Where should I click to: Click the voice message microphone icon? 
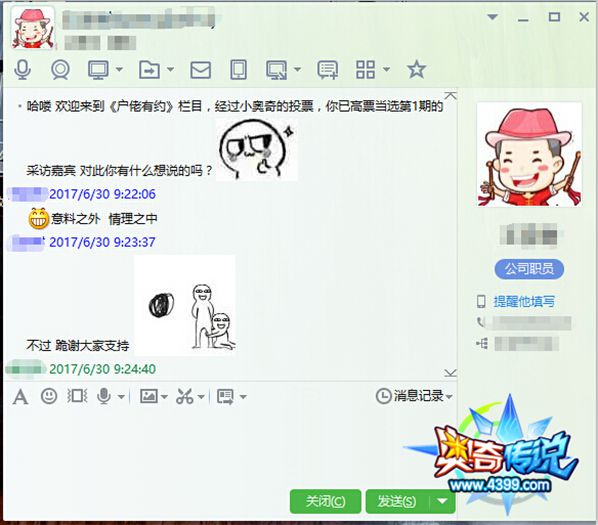point(104,396)
